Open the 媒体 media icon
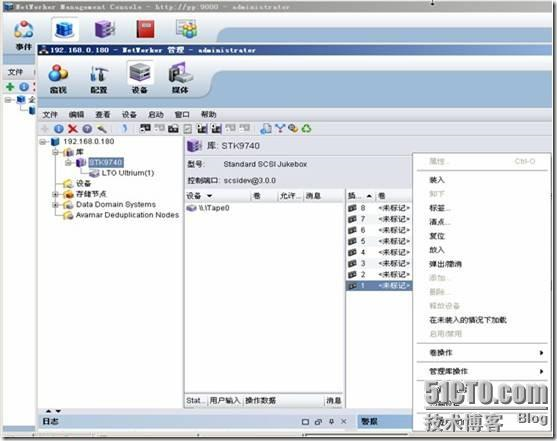557x441 pixels. 180,79
